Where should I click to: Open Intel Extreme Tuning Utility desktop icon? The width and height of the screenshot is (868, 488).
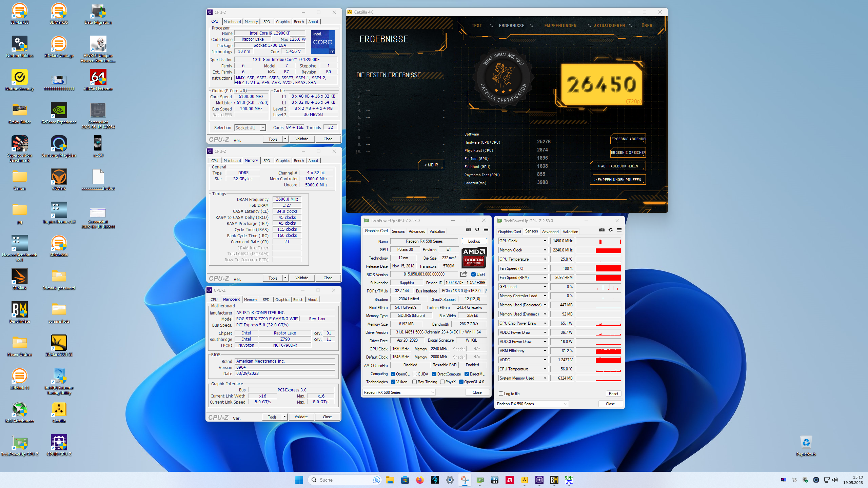click(x=59, y=382)
